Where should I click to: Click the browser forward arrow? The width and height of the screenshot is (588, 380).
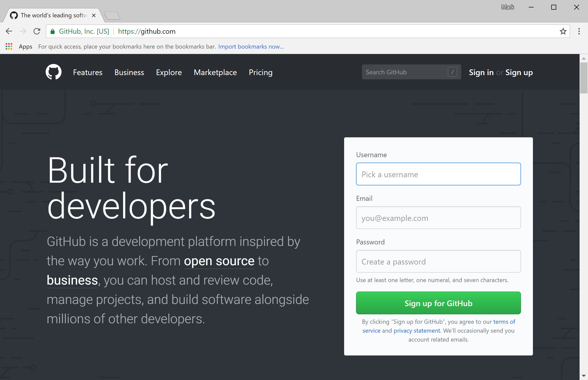click(x=23, y=31)
